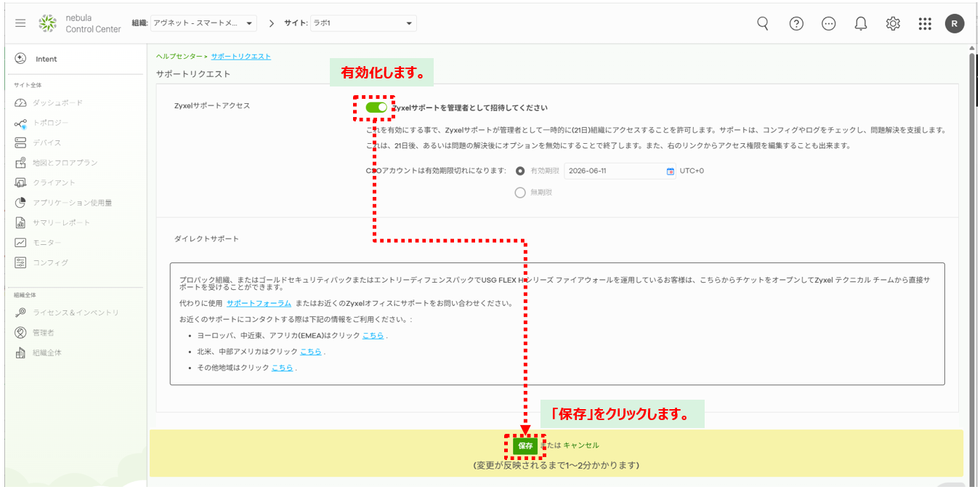
Task: Go to 組織全体 menu item in sidebar
Action: pos(47,352)
